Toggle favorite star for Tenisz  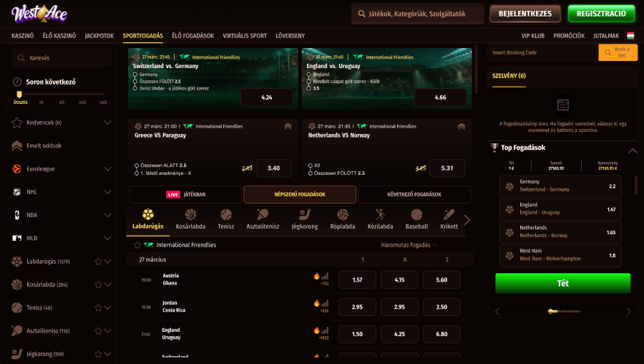click(x=98, y=307)
